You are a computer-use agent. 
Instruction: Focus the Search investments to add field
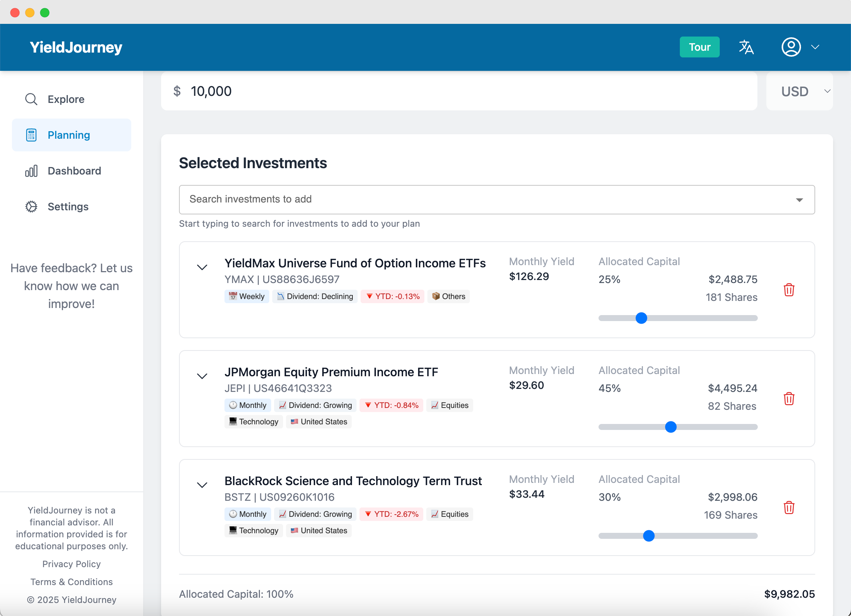(497, 199)
